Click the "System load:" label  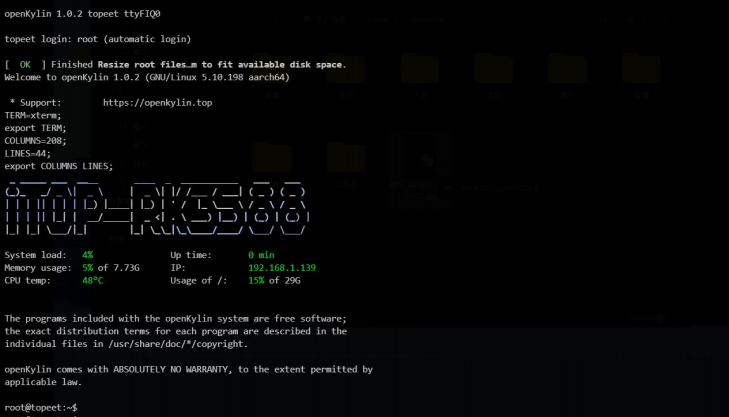pyautogui.click(x=35, y=255)
